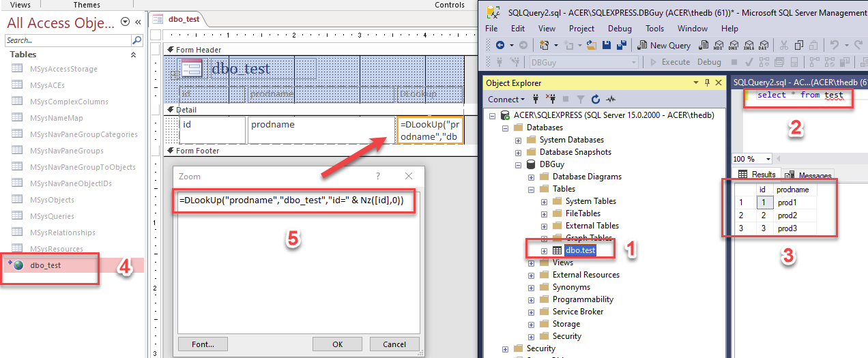Click the MDX query icon
The image size is (868, 358).
click(718, 45)
